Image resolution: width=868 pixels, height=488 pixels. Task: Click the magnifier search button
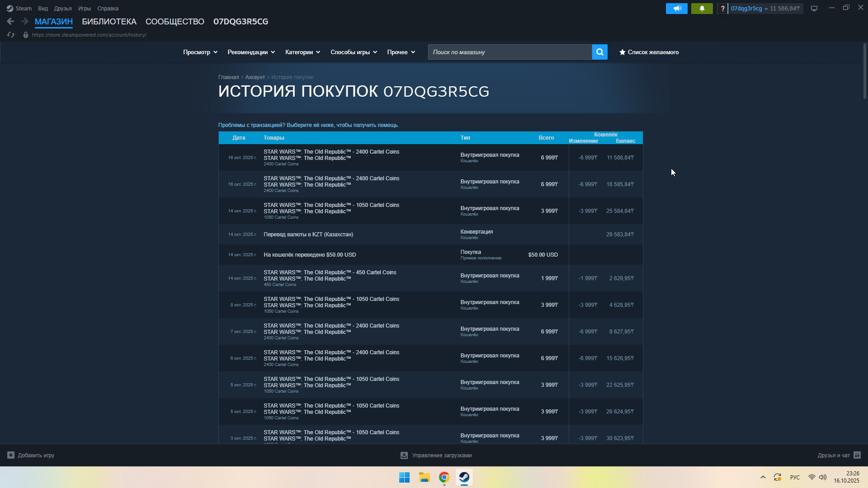(599, 52)
